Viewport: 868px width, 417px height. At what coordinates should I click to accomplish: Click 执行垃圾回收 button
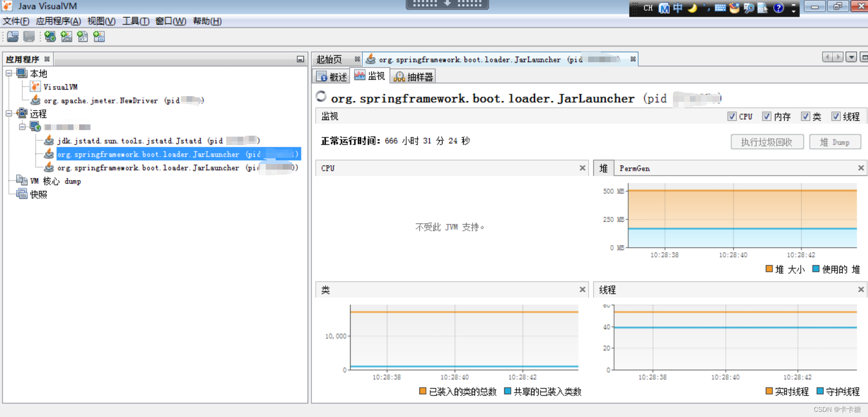767,142
